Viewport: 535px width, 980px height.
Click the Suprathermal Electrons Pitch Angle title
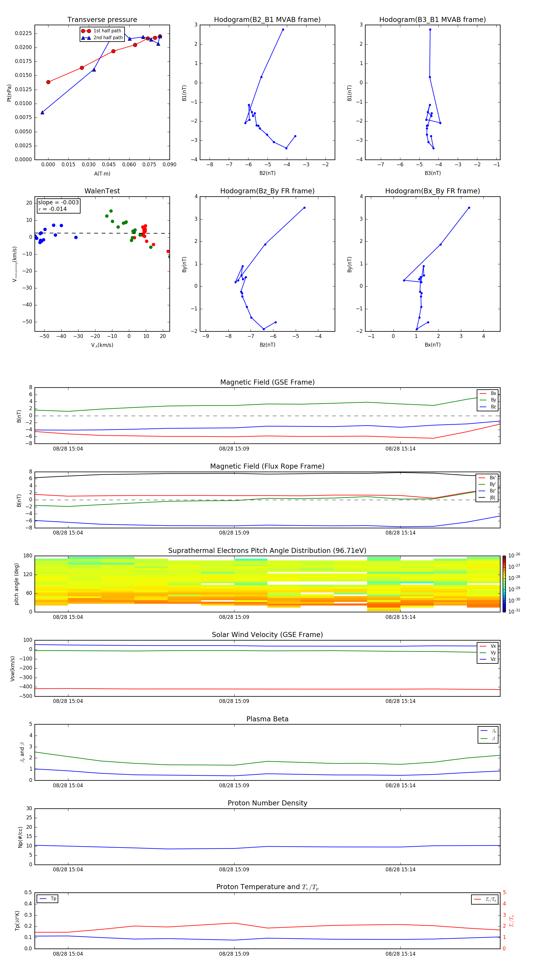click(x=267, y=551)
